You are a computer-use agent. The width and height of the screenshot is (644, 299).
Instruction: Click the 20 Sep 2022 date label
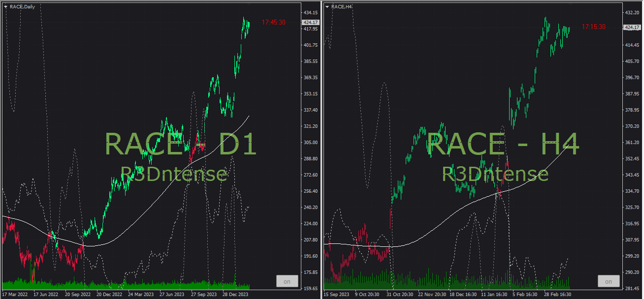pyautogui.click(x=78, y=295)
